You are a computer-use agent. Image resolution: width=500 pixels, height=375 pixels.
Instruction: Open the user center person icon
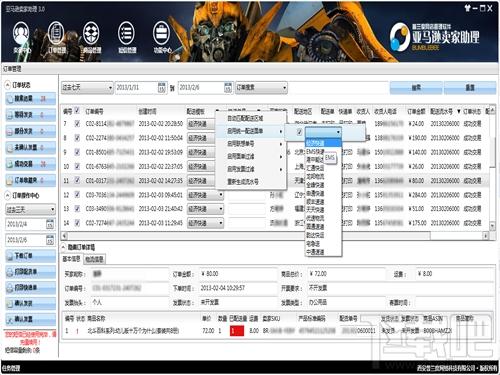21,34
